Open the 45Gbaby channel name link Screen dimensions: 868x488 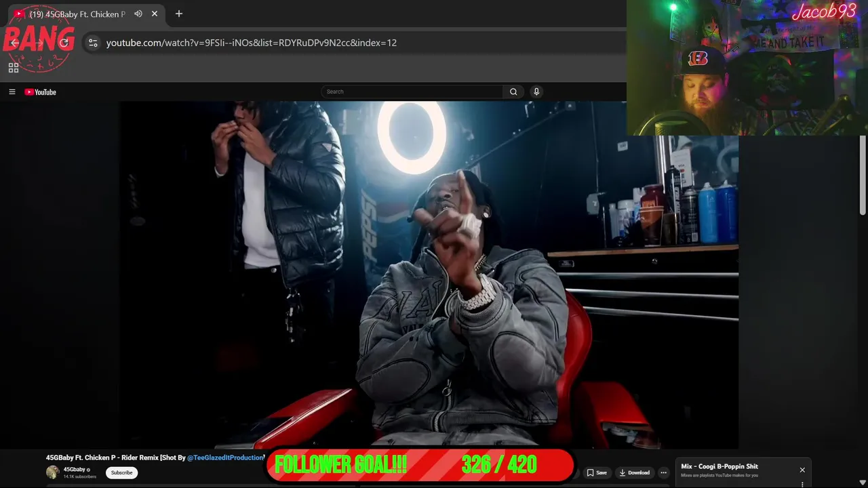point(75,470)
